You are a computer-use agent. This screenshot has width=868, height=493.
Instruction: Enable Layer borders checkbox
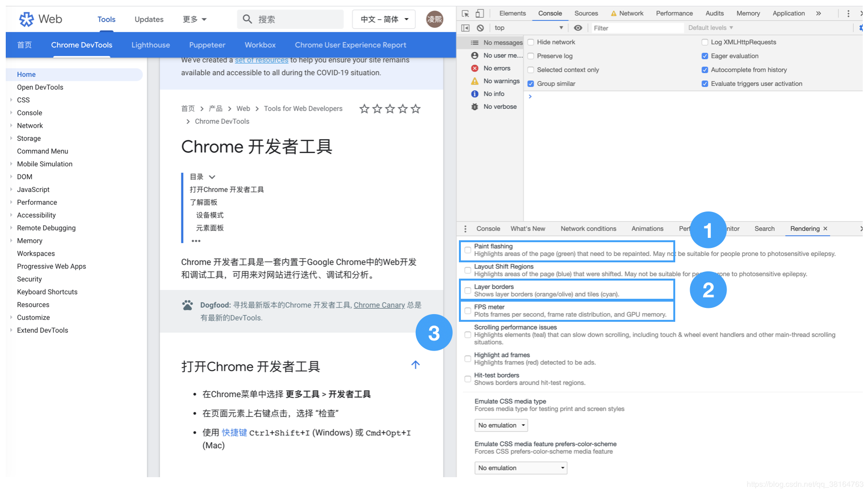pos(468,291)
